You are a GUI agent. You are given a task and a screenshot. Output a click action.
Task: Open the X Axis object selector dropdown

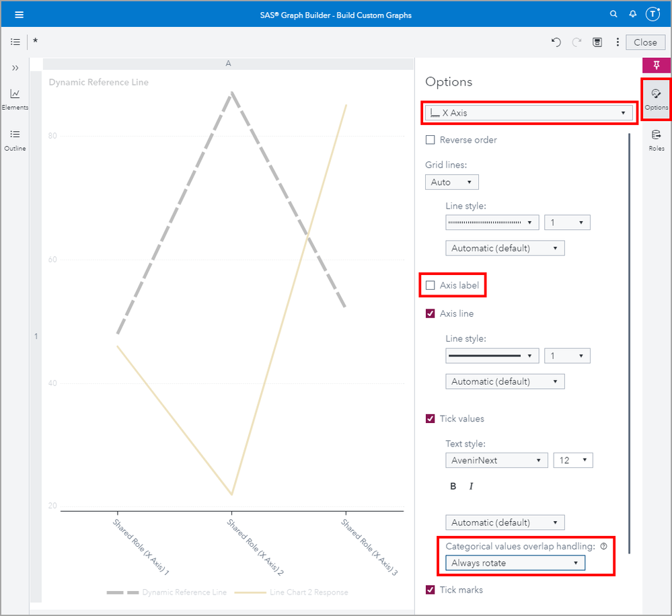(x=529, y=113)
